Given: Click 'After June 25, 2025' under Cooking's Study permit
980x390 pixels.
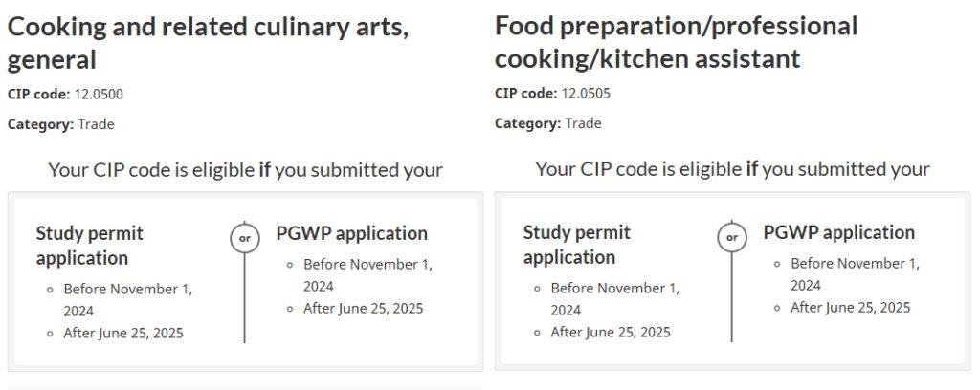Looking at the screenshot, I should [123, 333].
